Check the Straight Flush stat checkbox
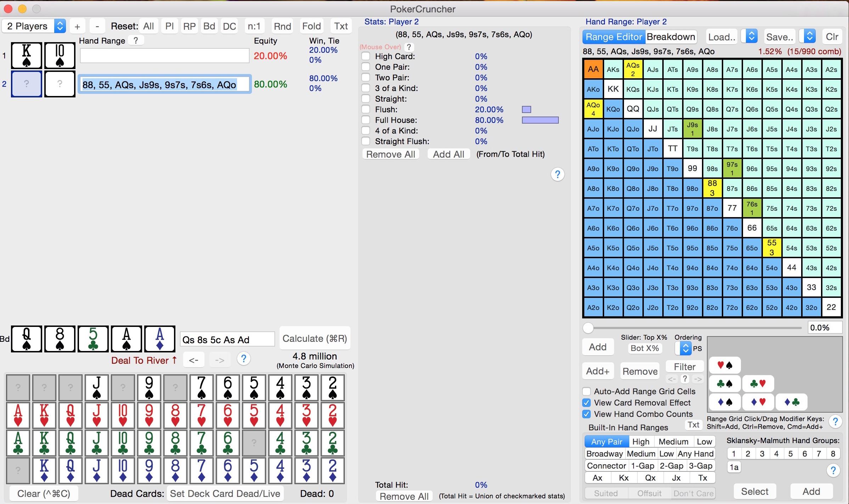The height and width of the screenshot is (504, 849). [x=366, y=141]
